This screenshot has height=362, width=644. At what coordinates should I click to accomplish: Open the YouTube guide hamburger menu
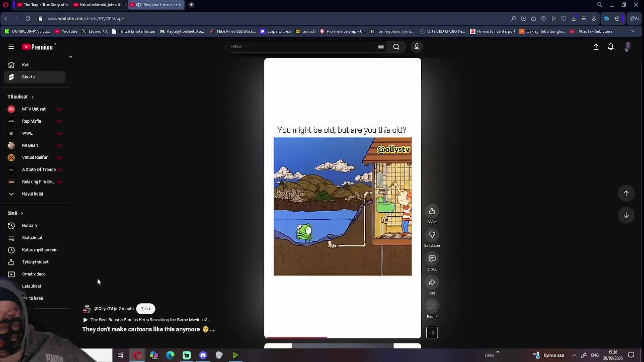[x=11, y=47]
